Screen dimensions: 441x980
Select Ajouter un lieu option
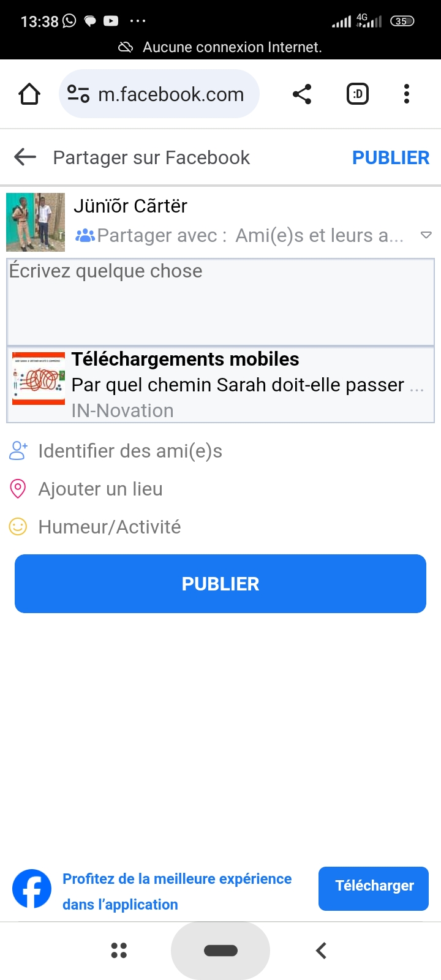[100, 489]
